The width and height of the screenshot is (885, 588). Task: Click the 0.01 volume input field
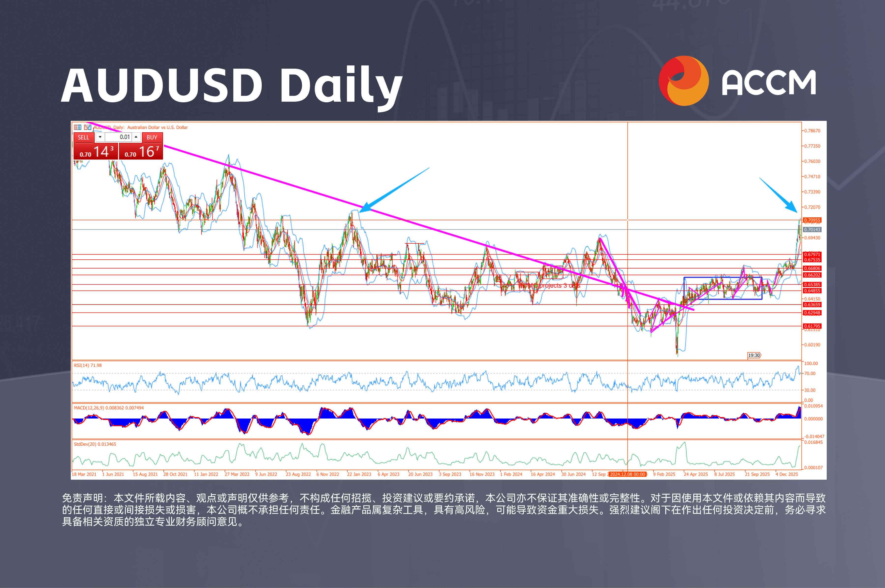pyautogui.click(x=118, y=137)
